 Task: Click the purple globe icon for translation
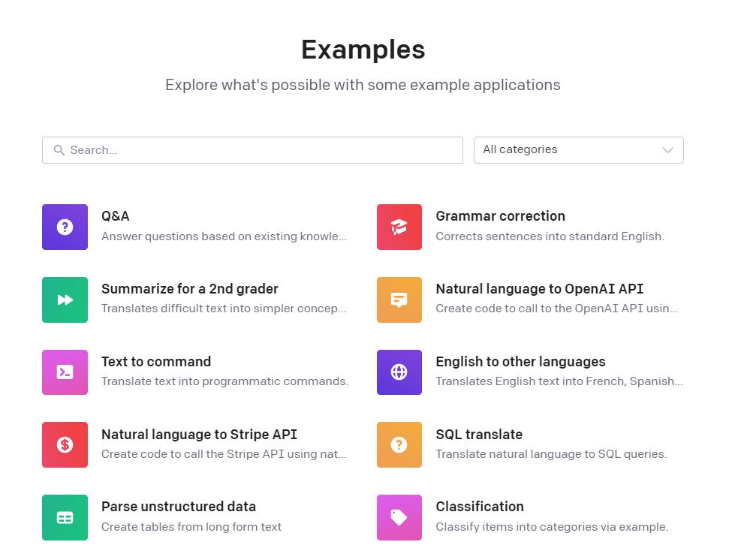coord(399,372)
